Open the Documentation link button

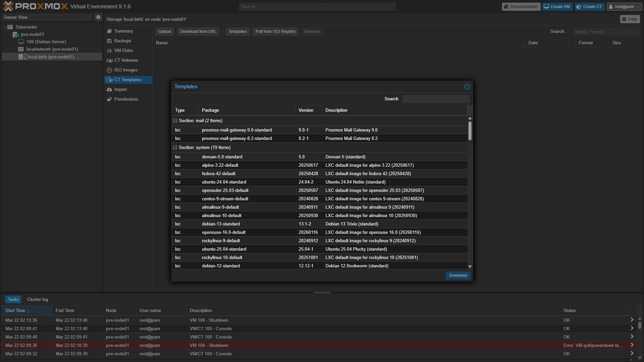521,7
